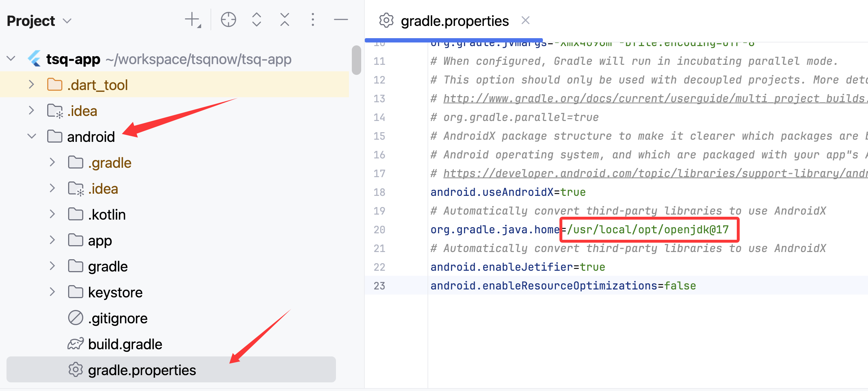Click the build.gradle elephant icon

pyautogui.click(x=75, y=344)
